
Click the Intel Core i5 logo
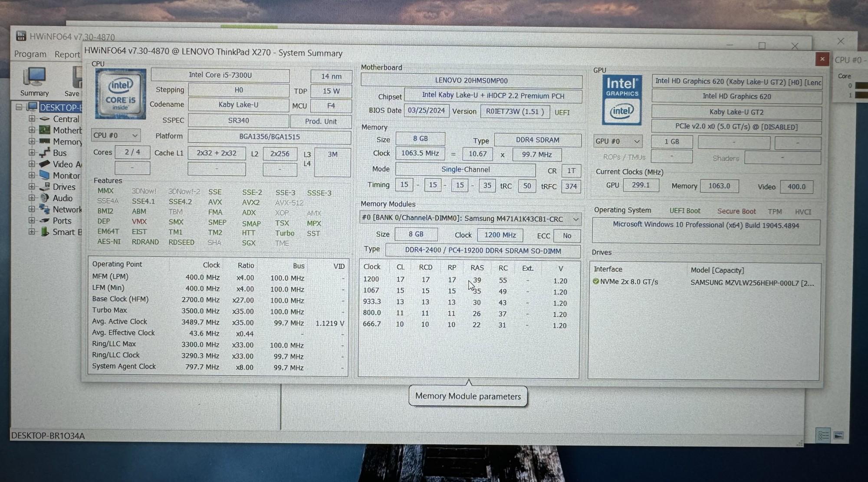tap(121, 94)
